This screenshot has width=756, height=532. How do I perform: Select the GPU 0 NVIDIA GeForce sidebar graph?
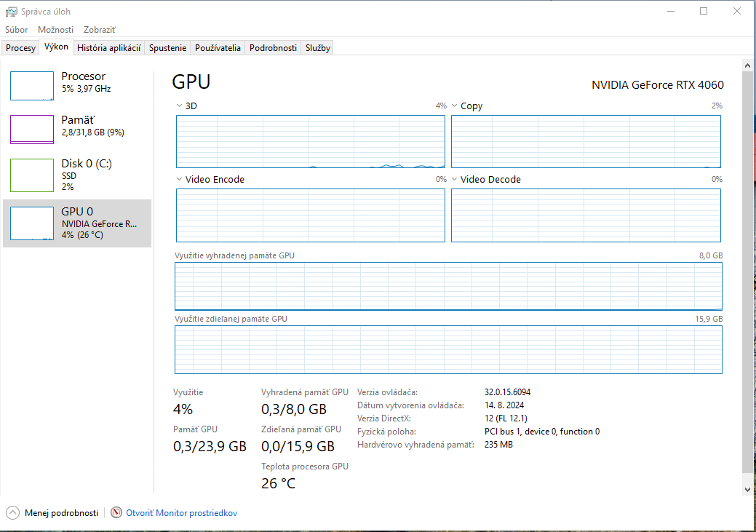pos(31,223)
